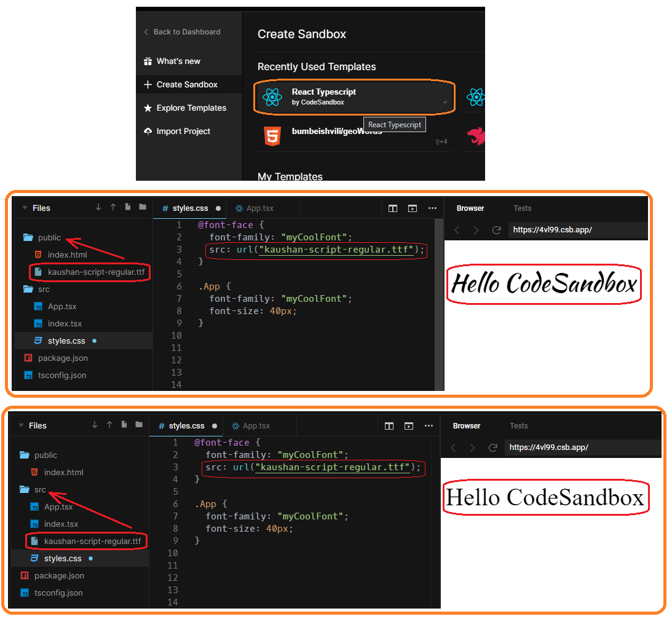Viewport: 672px width, 619px height.
Task: Click browser back arrow in bottom preview
Action: (x=453, y=447)
